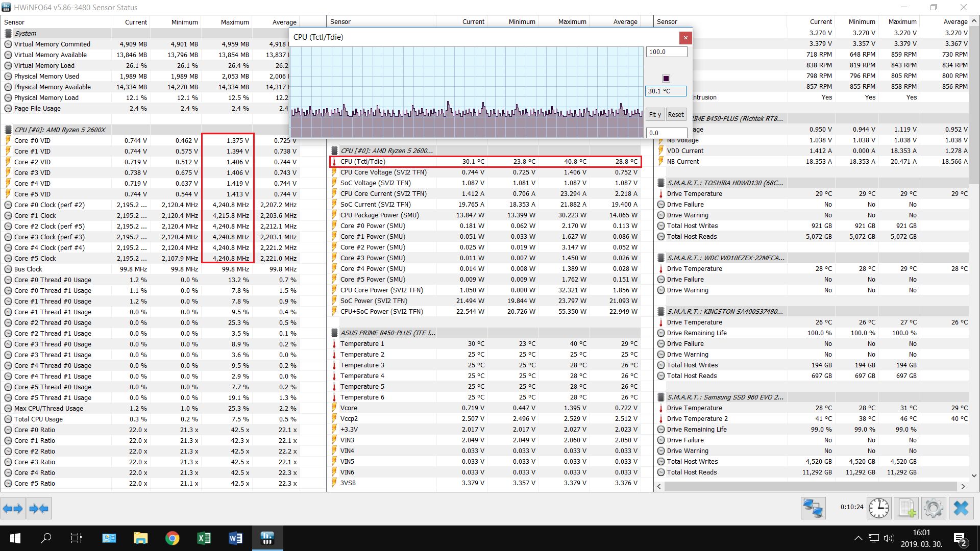Open the notification center icon
Image resolution: width=980 pixels, height=551 pixels.
click(x=960, y=539)
